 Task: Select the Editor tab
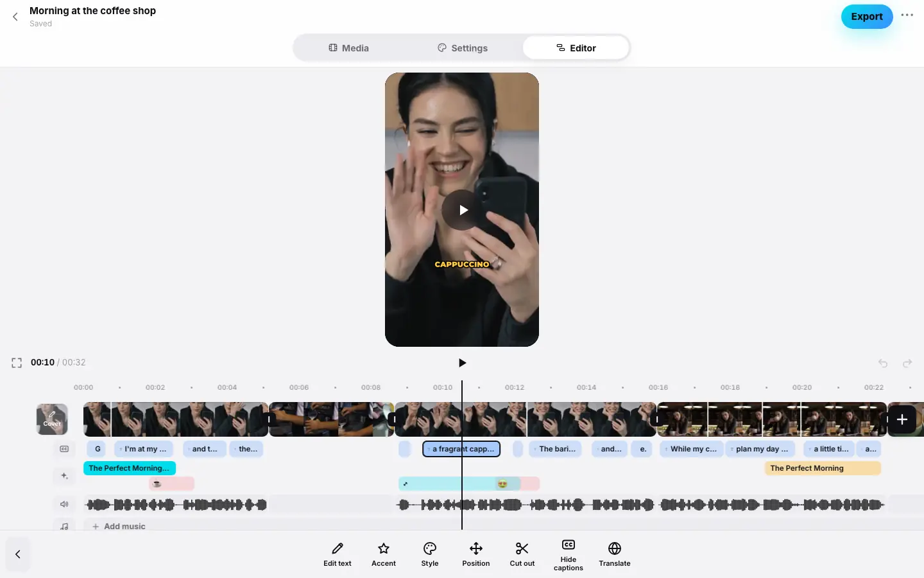576,48
